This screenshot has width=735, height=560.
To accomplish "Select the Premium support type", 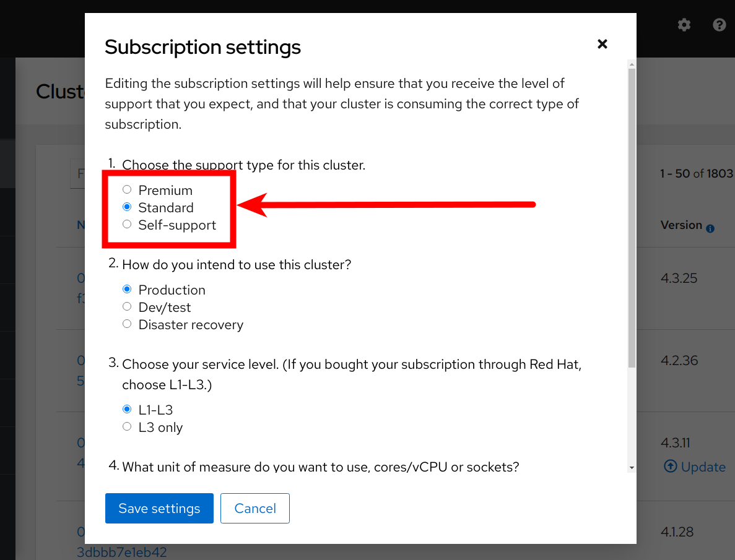I will point(126,189).
